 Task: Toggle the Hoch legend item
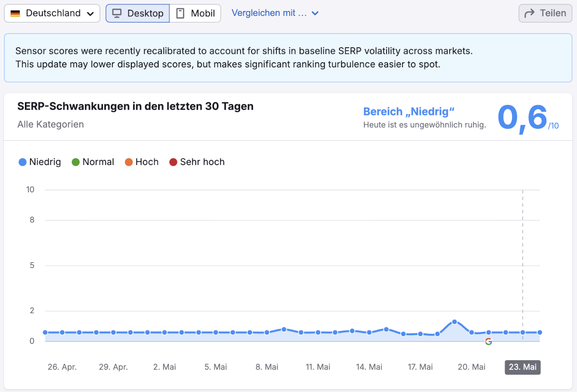[x=142, y=162]
